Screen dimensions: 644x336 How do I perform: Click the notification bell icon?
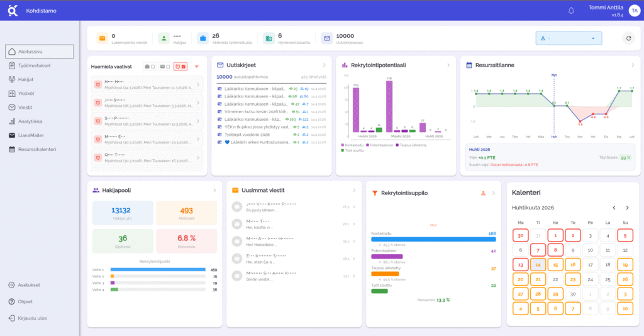click(x=571, y=11)
